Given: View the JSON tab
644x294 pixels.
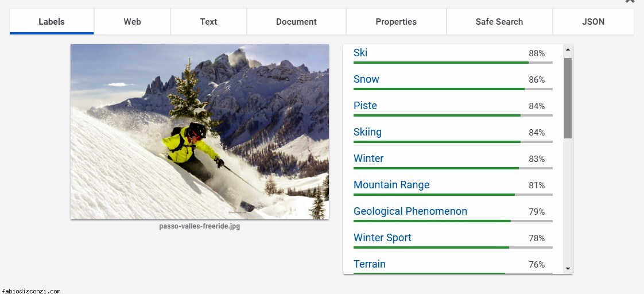Looking at the screenshot, I should pyautogui.click(x=593, y=22).
